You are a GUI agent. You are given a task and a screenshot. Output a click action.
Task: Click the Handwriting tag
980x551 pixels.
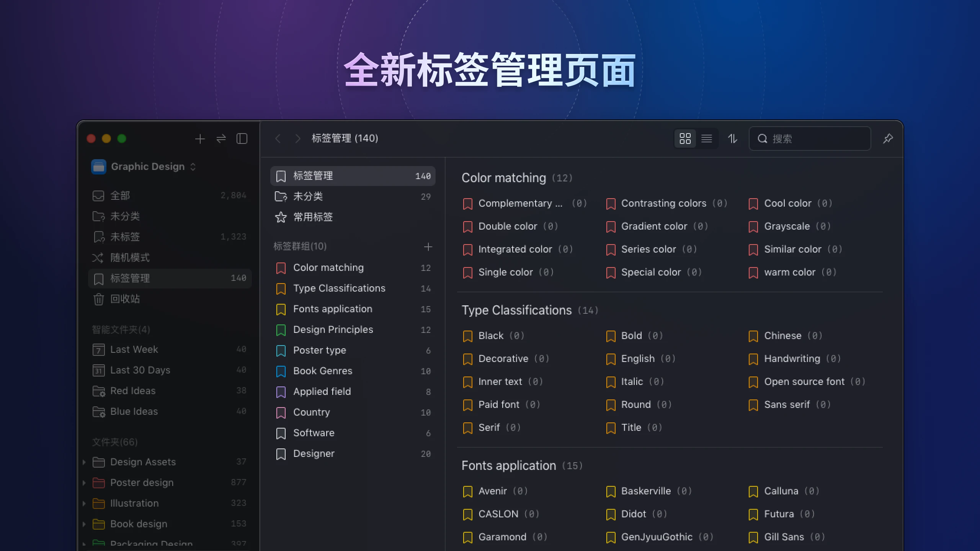(795, 359)
